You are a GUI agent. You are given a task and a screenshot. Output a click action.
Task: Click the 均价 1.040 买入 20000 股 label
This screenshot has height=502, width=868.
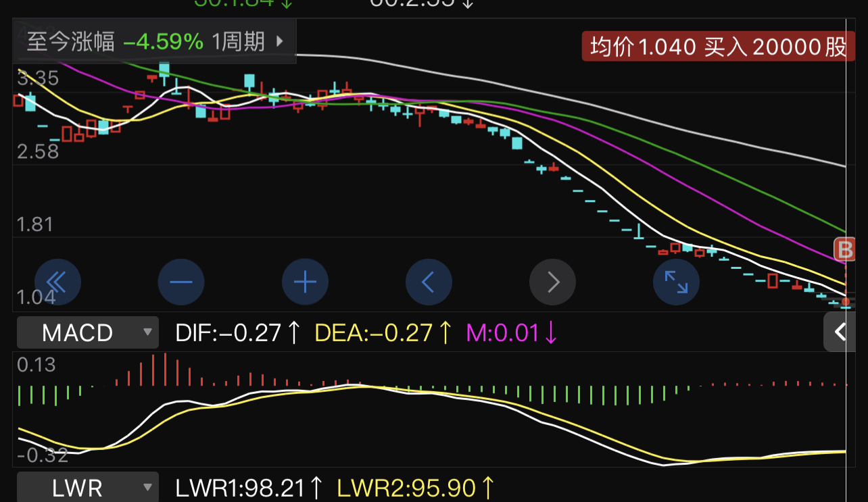[x=718, y=47]
